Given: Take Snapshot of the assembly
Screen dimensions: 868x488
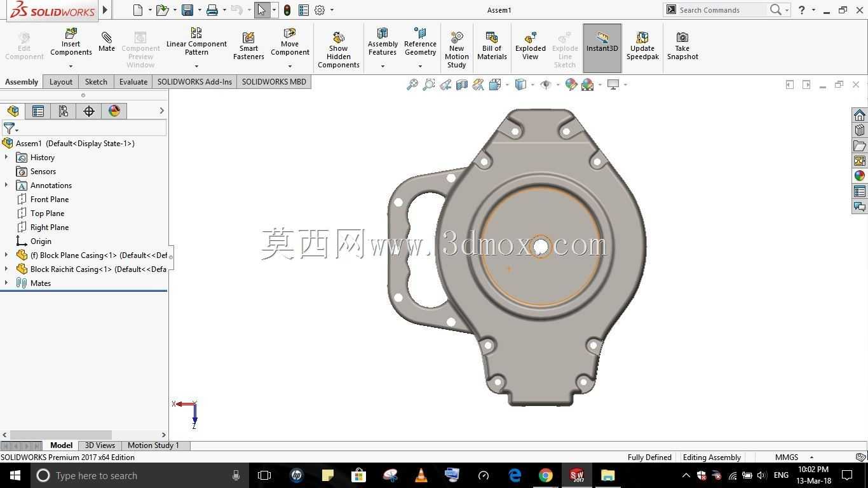Looking at the screenshot, I should [682, 46].
